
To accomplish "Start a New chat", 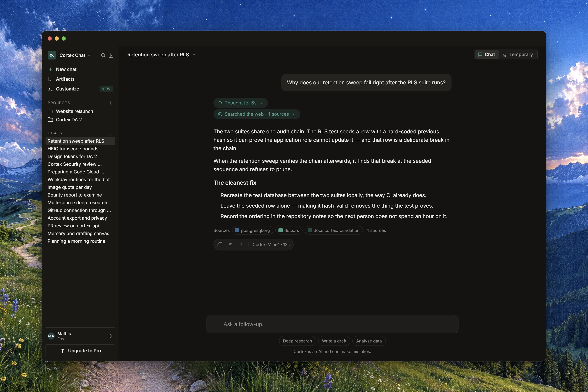I will pos(80,69).
